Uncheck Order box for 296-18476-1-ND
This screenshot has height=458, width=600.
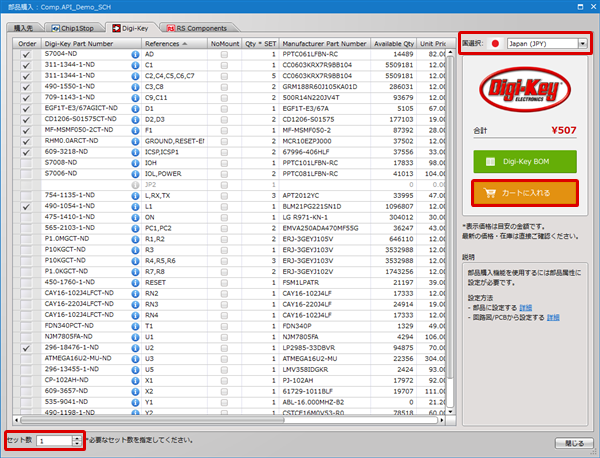coord(26,348)
